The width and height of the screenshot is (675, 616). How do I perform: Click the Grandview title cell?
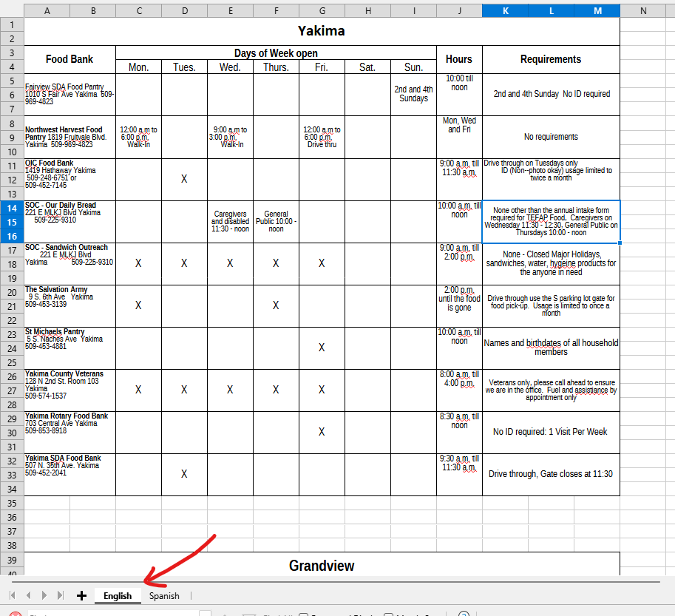(322, 566)
